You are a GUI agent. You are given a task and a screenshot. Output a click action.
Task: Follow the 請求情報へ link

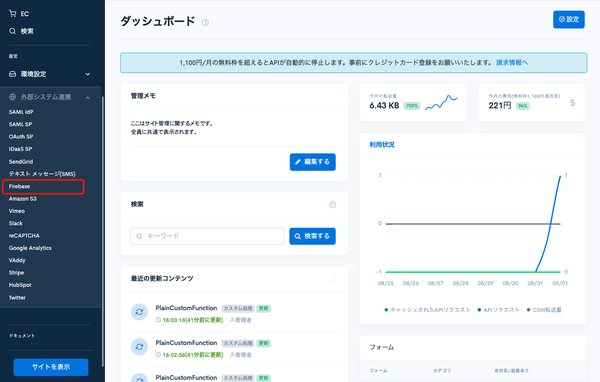click(x=512, y=62)
